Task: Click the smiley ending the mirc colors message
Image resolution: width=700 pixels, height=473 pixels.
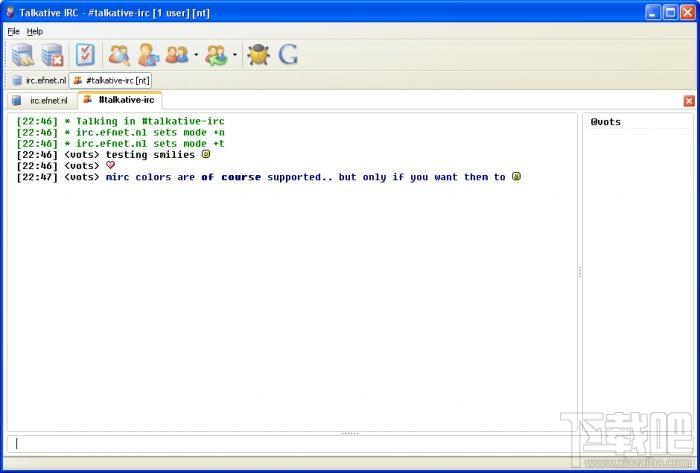Action: (517, 176)
